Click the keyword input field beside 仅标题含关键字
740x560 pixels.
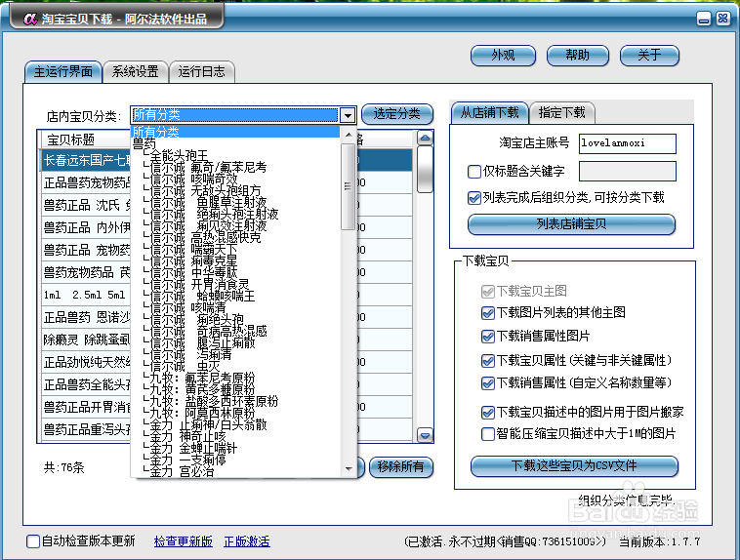pos(627,172)
